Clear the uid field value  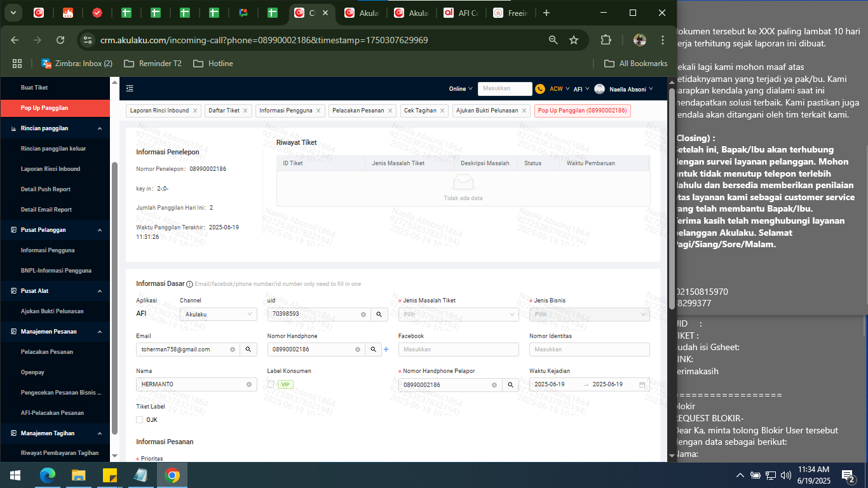(x=363, y=314)
